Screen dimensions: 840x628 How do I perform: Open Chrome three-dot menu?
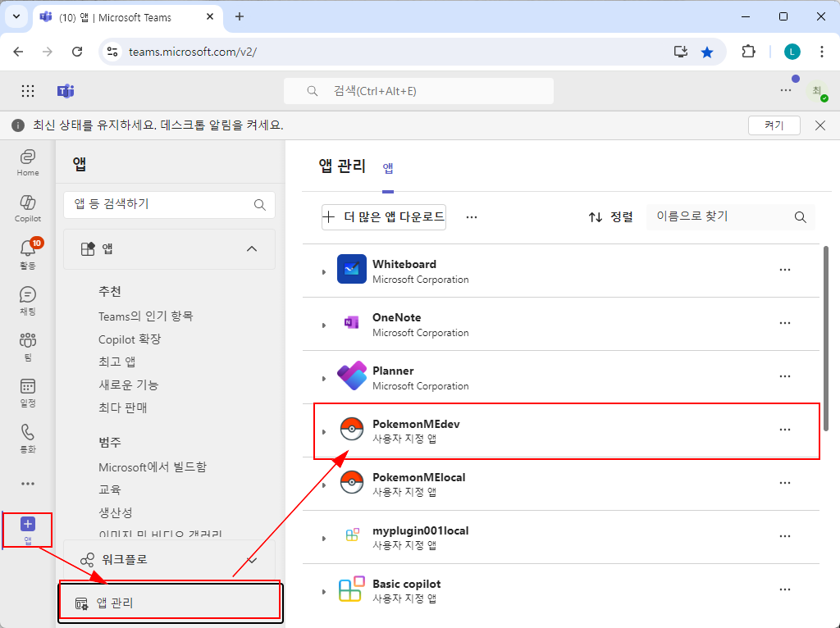point(822,52)
